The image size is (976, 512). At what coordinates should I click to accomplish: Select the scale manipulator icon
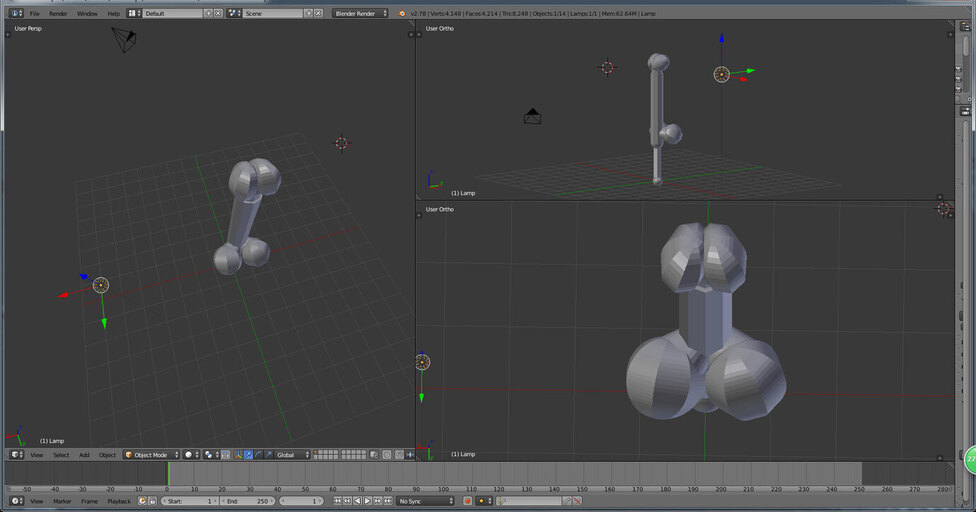tap(268, 455)
